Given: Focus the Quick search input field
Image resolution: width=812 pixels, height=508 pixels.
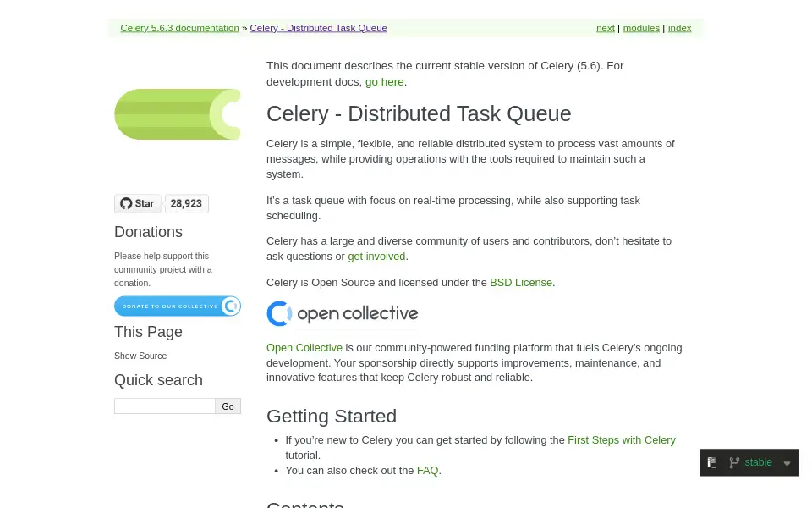Looking at the screenshot, I should click(x=165, y=406).
